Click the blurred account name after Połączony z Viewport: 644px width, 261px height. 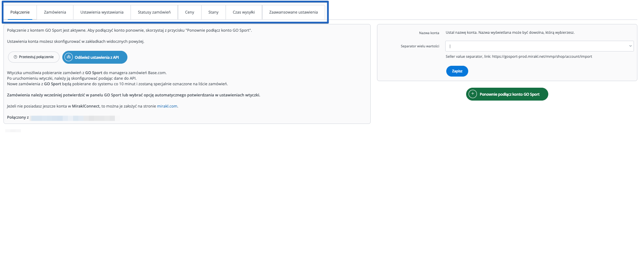click(x=72, y=118)
